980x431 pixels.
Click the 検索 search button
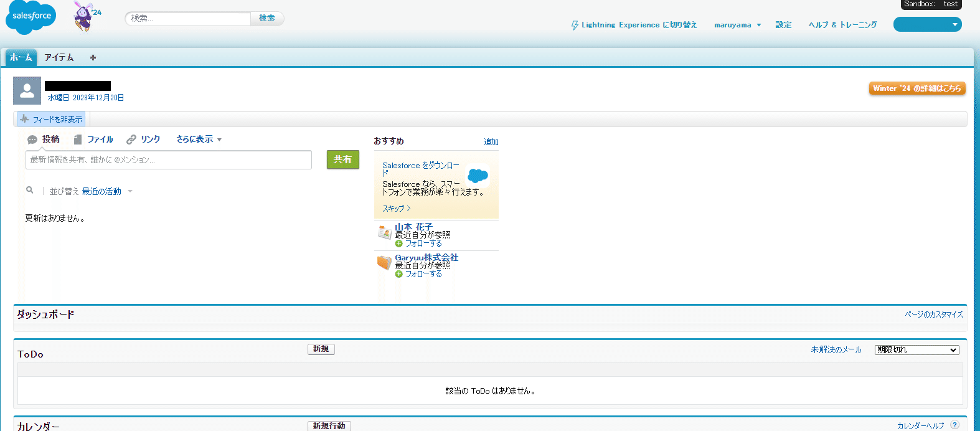[x=267, y=19]
